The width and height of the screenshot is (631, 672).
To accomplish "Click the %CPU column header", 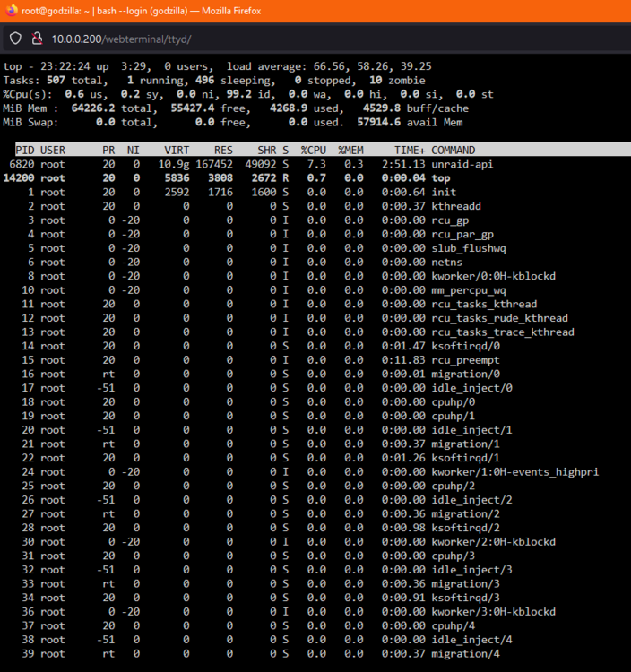I will 314,150.
